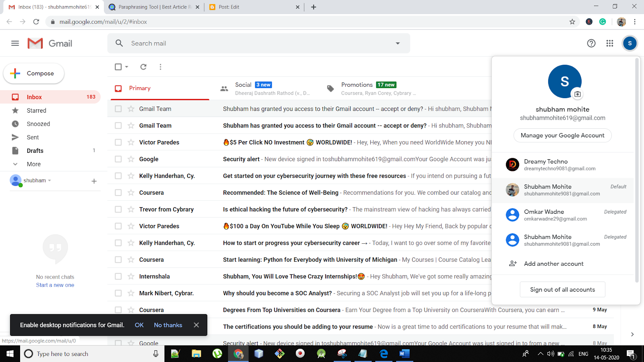644x362 pixels.
Task: Switch to Omkar Wadne delegated account
Action: 563,215
